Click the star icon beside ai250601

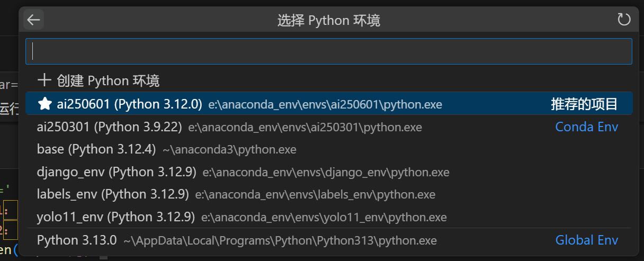45,104
